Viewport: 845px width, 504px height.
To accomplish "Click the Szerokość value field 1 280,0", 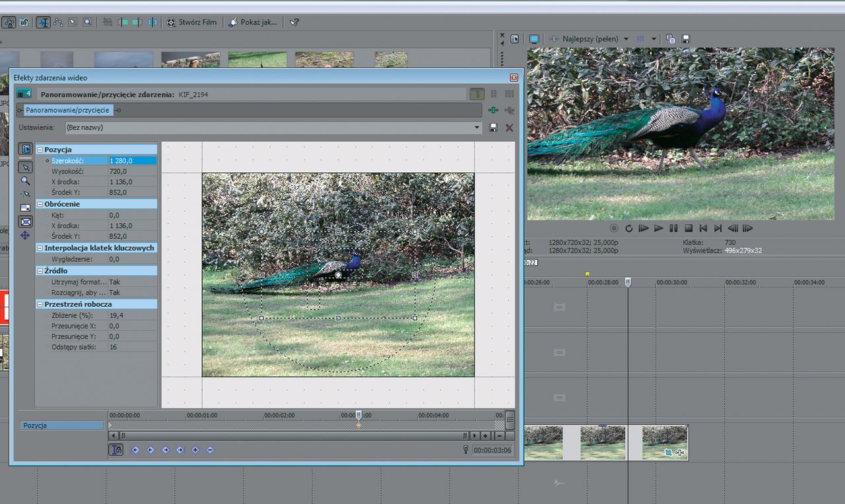I will coord(132,160).
